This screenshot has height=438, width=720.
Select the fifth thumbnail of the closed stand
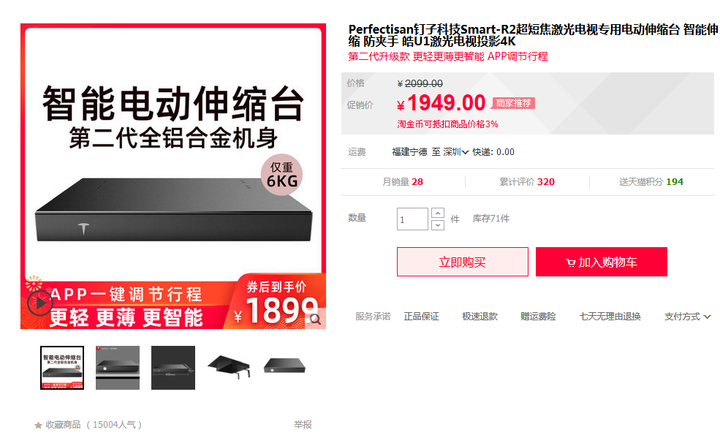284,368
